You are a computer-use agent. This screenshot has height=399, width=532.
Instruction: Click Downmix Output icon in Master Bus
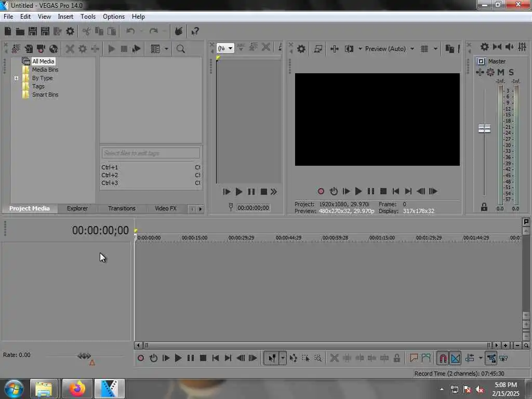pyautogui.click(x=497, y=47)
